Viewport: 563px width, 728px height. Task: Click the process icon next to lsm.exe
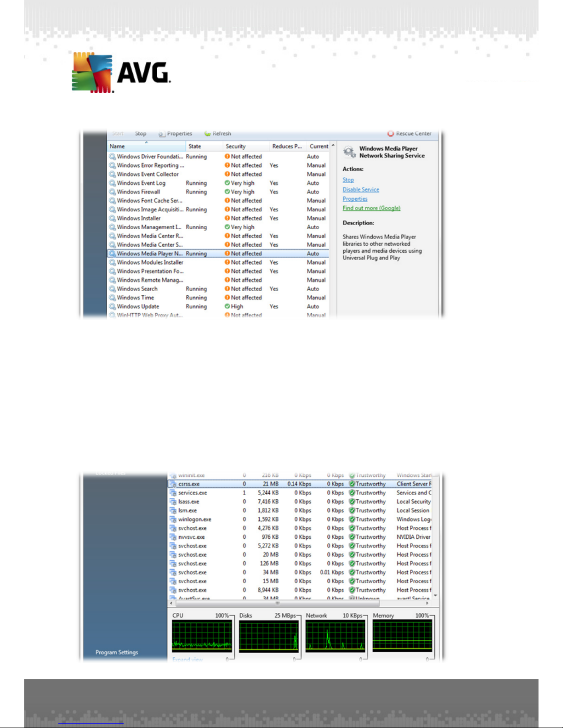point(173,510)
